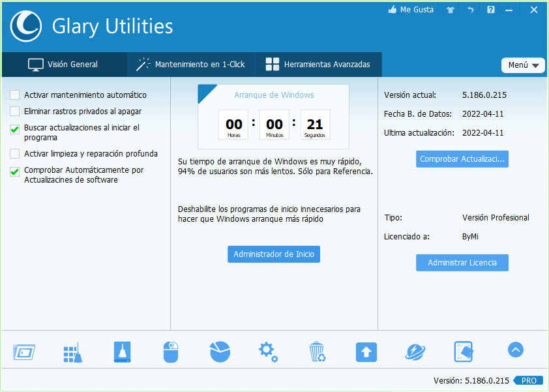Click the Fecha B. de Datos date value
The height and width of the screenshot is (392, 549).
[x=483, y=114]
